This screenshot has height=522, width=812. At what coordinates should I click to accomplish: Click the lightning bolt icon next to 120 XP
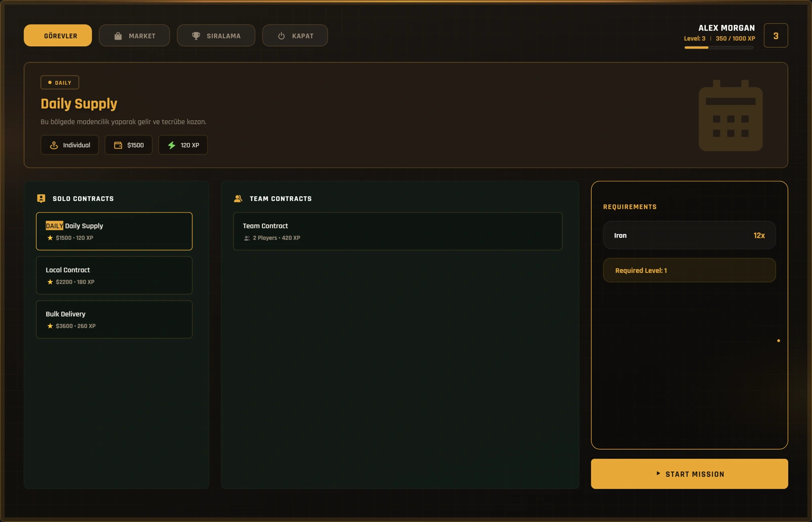pos(172,145)
